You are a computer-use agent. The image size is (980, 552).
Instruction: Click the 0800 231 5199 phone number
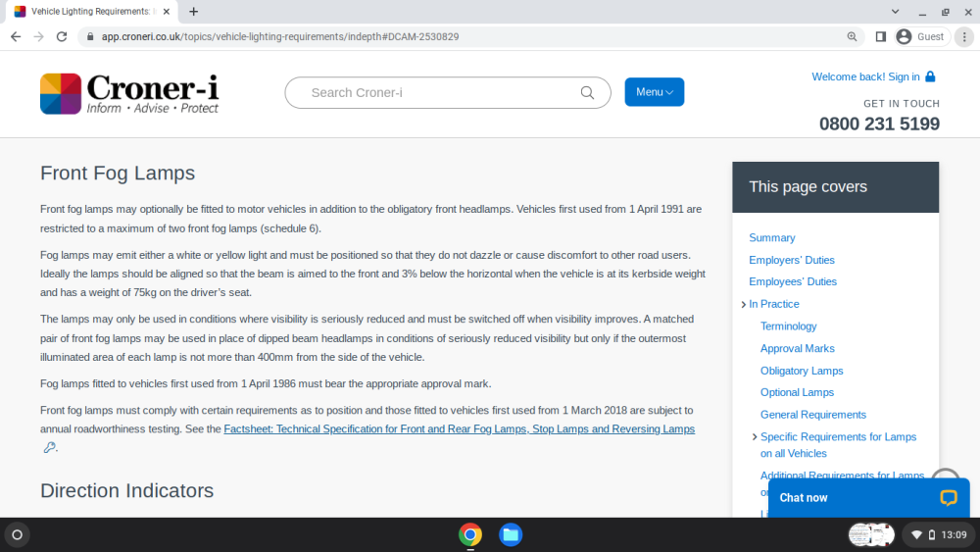879,124
